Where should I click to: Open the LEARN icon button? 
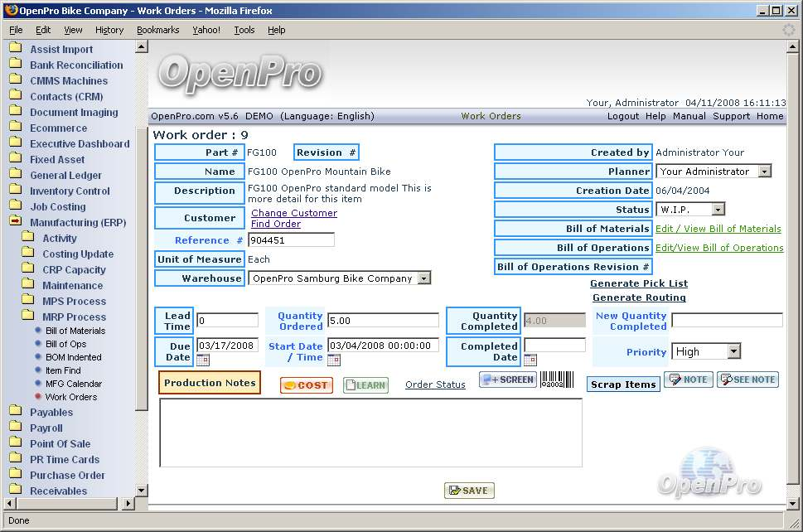(365, 385)
